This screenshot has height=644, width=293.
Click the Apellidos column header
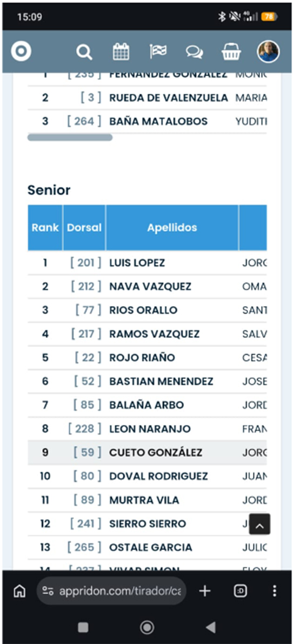coord(172,228)
